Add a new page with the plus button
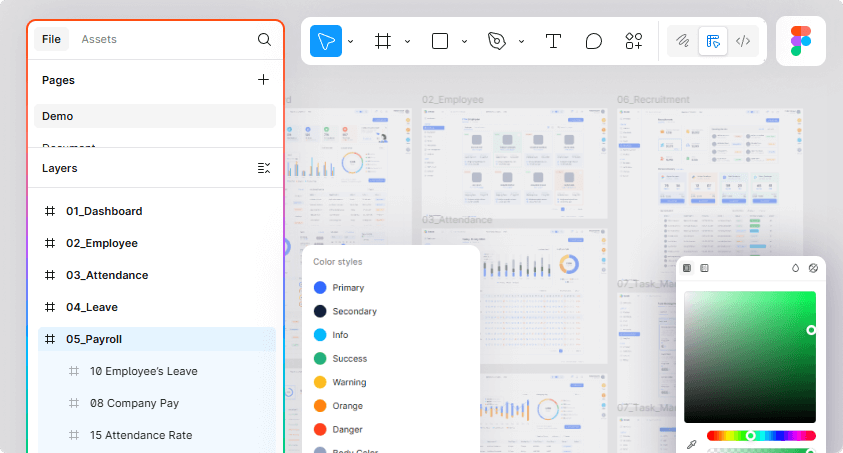 264,80
